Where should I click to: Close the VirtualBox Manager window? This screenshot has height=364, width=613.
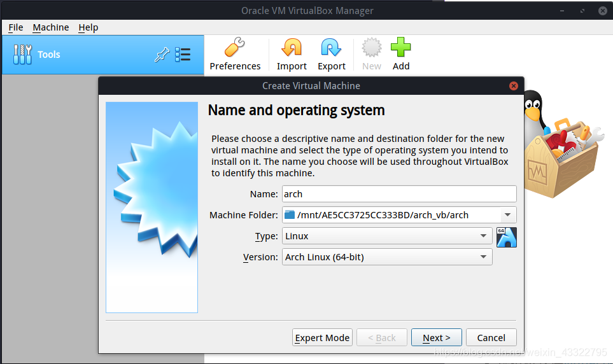click(x=603, y=11)
